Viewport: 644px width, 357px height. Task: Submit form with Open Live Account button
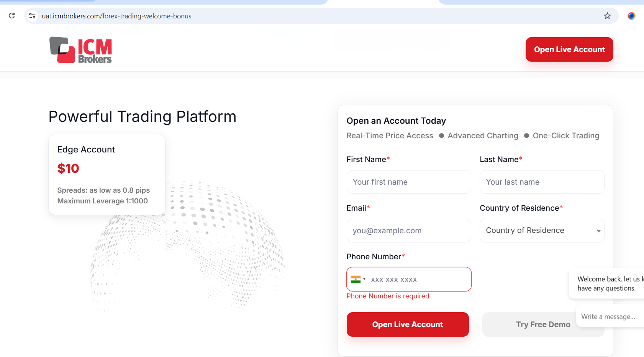pos(407,324)
